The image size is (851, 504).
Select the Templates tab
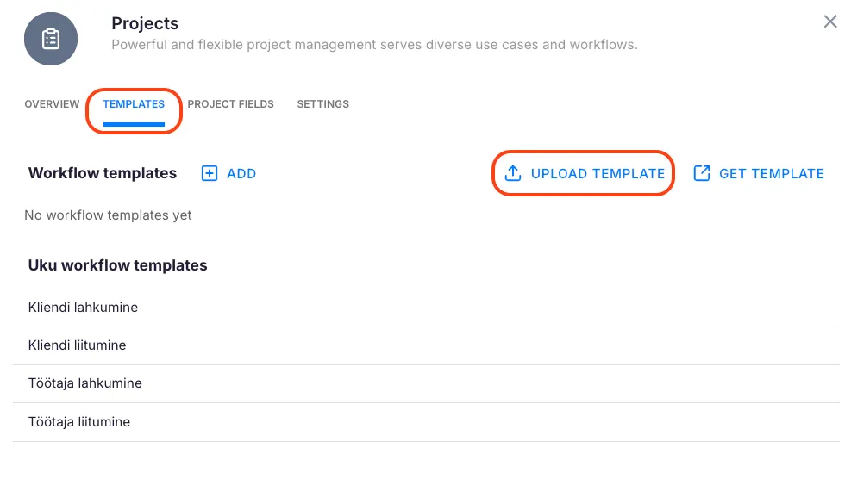coord(134,104)
